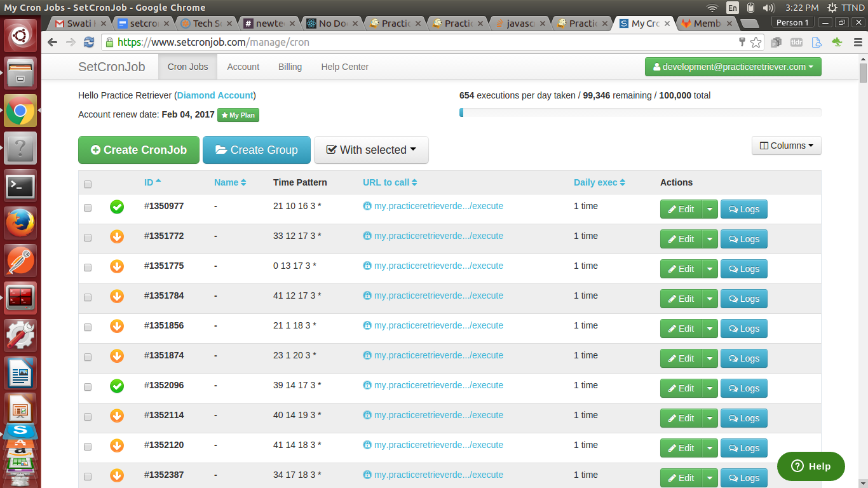The image size is (868, 488).
Task: Reload the page with the browser refresh icon
Action: click(89, 43)
